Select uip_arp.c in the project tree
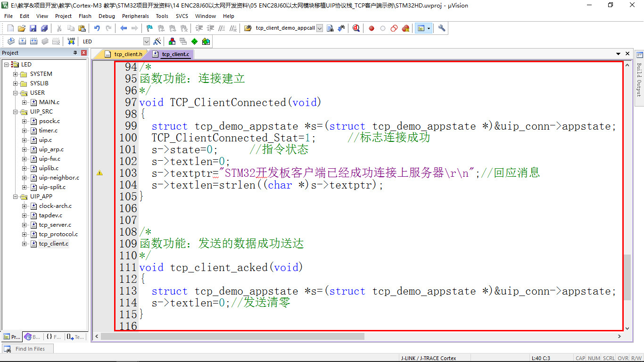 [51, 149]
